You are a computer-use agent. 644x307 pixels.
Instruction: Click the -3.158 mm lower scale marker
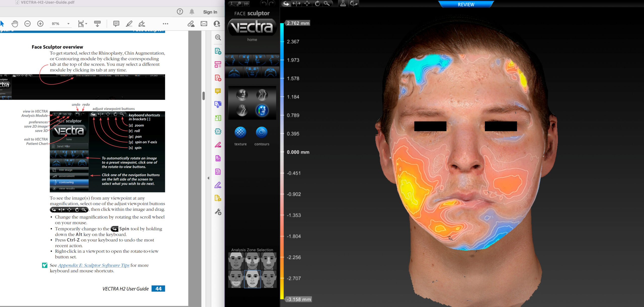click(x=299, y=299)
